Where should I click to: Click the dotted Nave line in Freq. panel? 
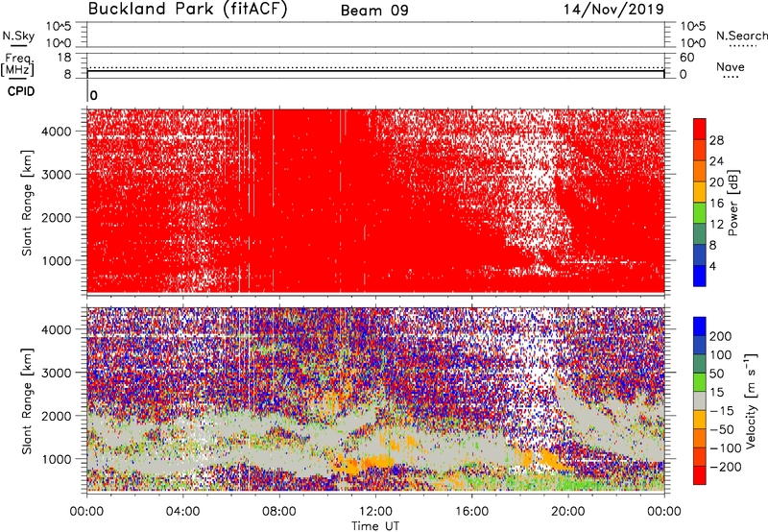click(x=375, y=67)
